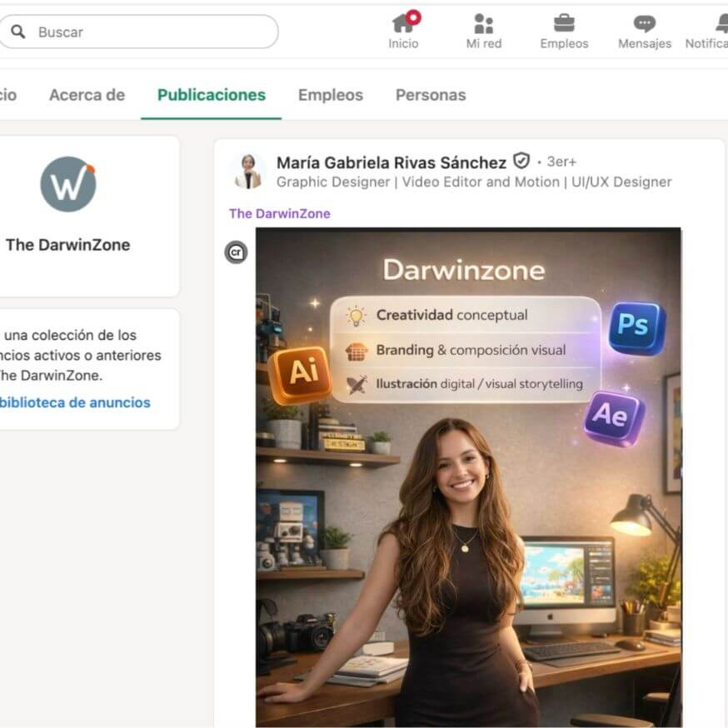Click the post author's profile photo
The width and height of the screenshot is (728, 728).
click(247, 171)
